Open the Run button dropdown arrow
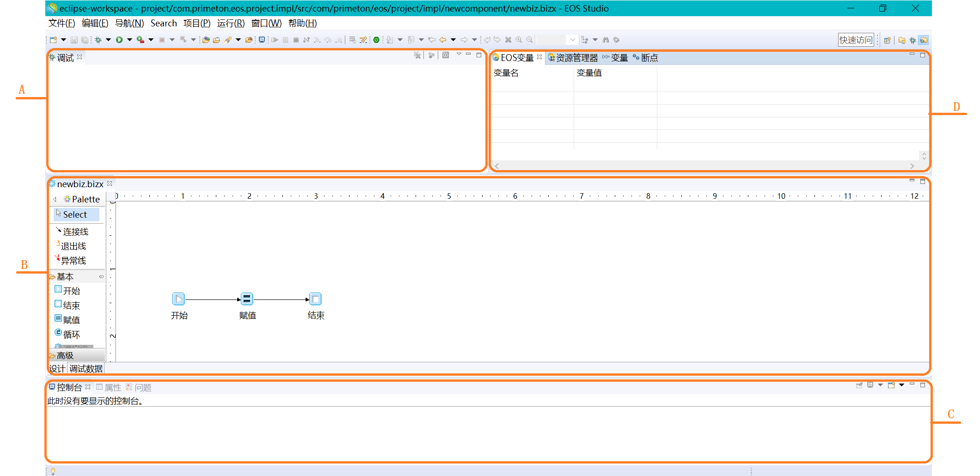Screen dimensions: 980x476 point(129,40)
